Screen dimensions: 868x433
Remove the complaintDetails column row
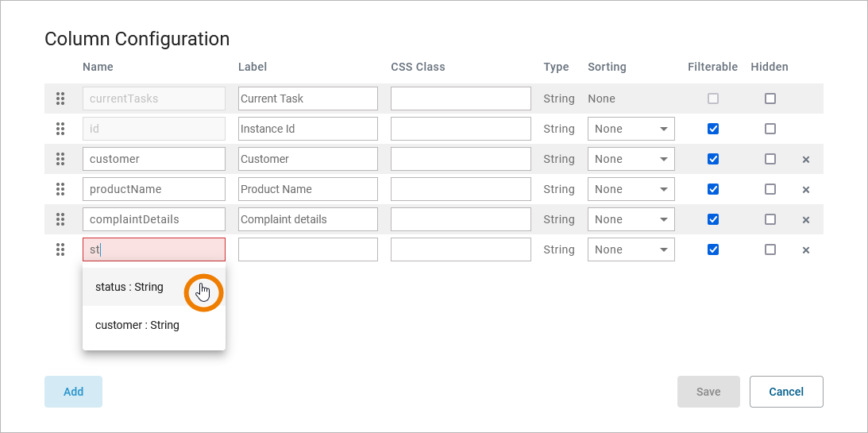[805, 220]
